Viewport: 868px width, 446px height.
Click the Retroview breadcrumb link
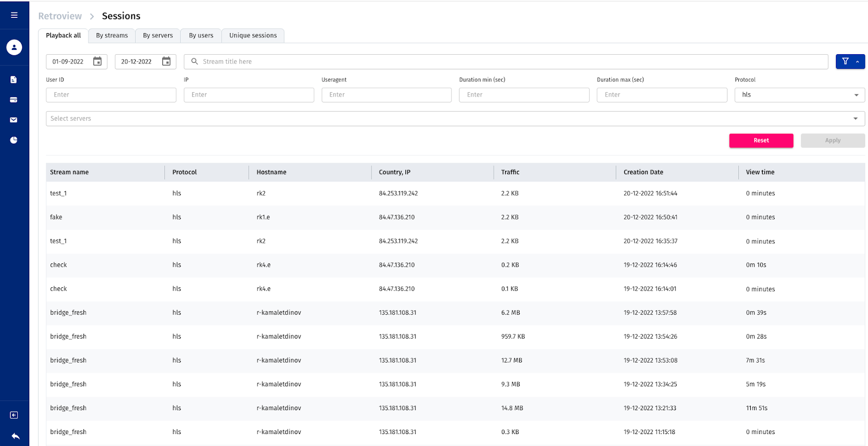[x=60, y=16]
